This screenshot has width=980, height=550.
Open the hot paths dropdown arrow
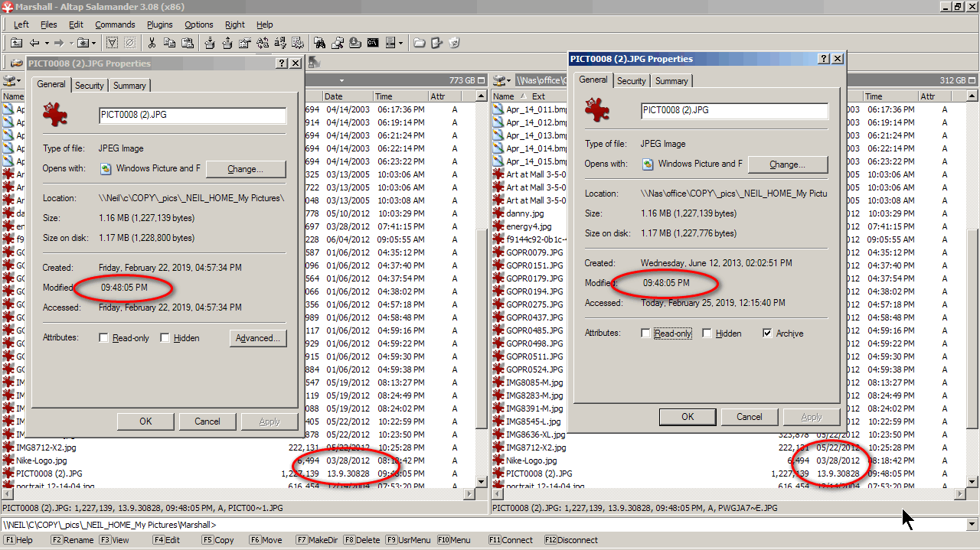[x=93, y=44]
